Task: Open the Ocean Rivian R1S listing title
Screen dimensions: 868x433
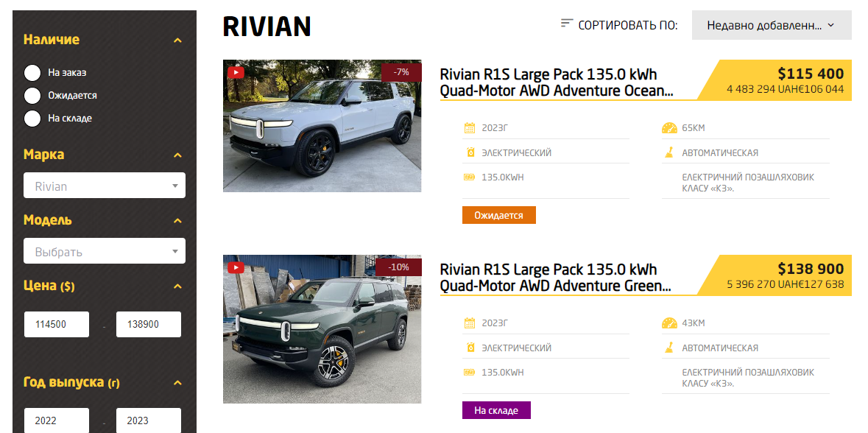Action: (557, 82)
